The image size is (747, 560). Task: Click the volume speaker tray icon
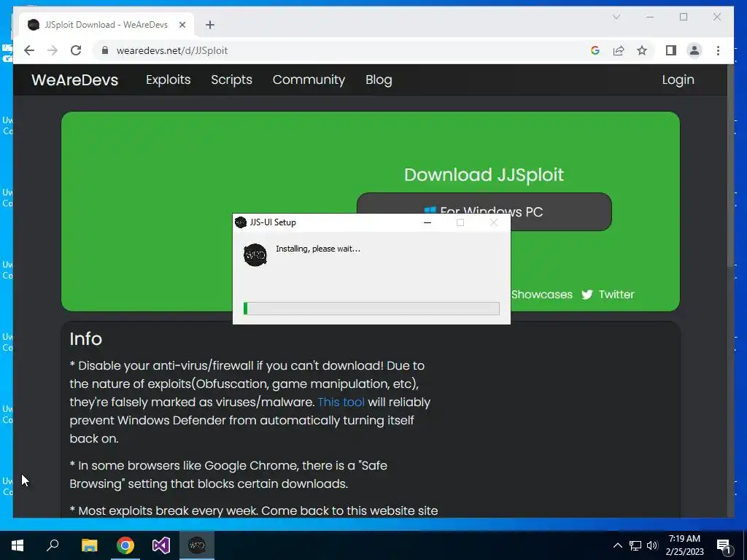coord(652,545)
